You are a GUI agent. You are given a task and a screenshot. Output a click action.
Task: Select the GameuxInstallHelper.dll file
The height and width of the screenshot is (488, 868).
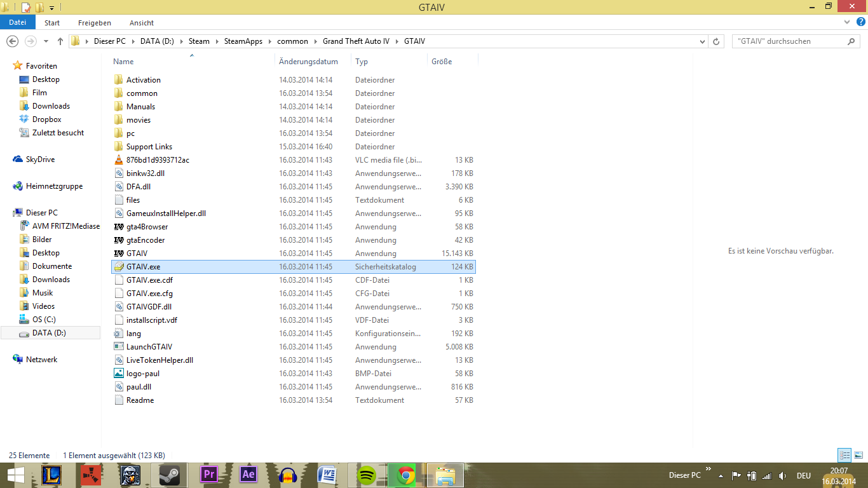click(166, 213)
